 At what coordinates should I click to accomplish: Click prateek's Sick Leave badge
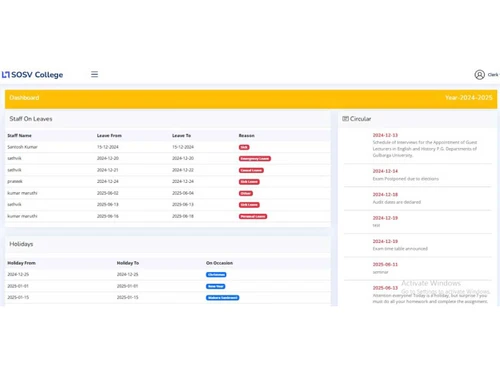click(x=249, y=182)
